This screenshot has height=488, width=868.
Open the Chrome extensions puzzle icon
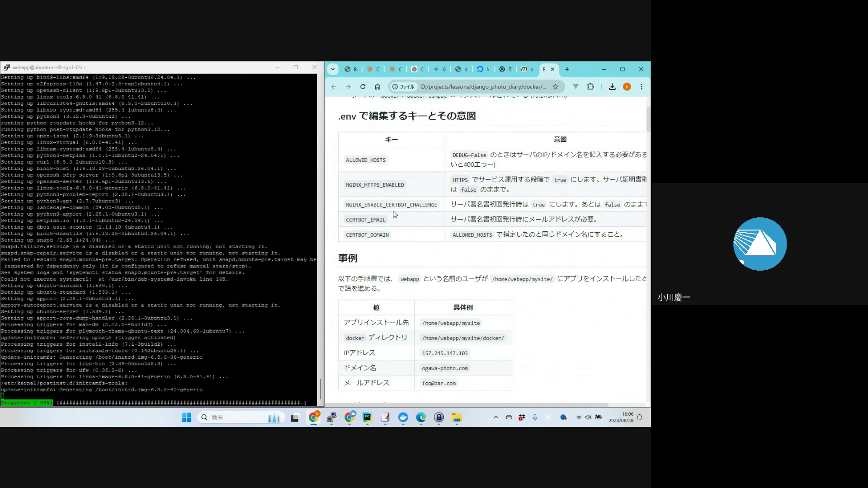(590, 87)
